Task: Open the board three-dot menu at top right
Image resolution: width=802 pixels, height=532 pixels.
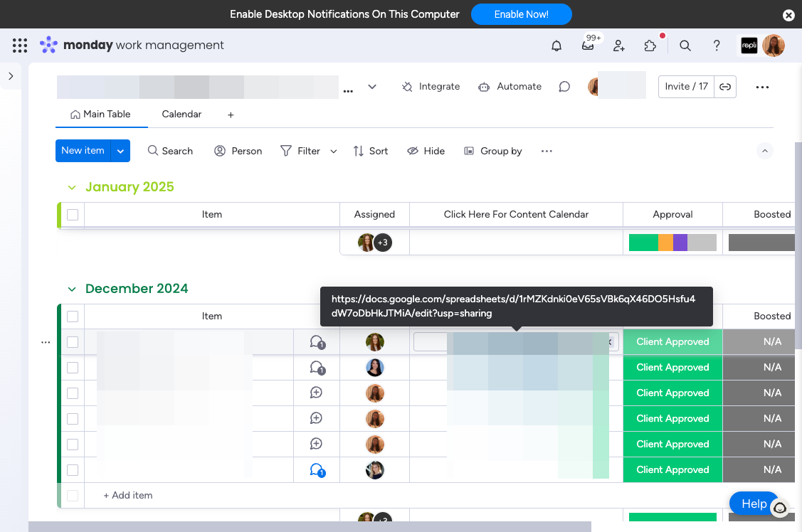Action: pyautogui.click(x=762, y=87)
